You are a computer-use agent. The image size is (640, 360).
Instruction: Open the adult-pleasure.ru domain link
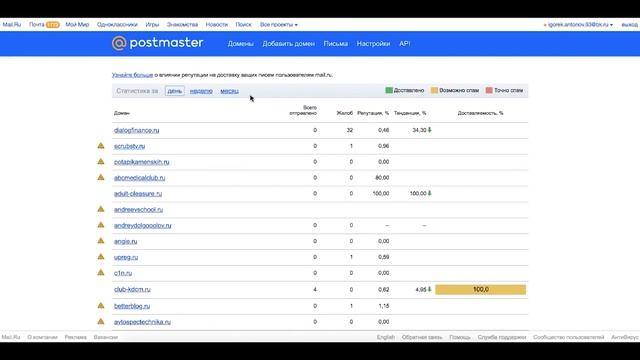138,194
